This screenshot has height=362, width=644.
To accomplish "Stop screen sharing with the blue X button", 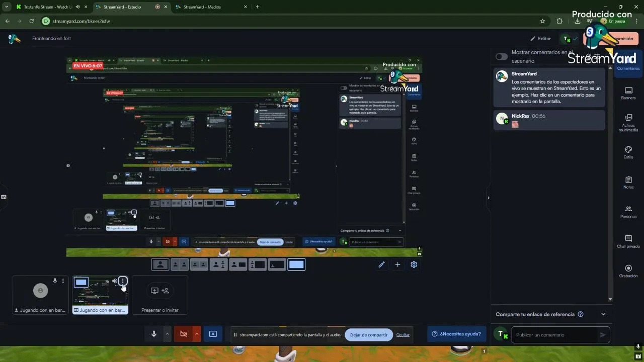I will tap(213, 334).
